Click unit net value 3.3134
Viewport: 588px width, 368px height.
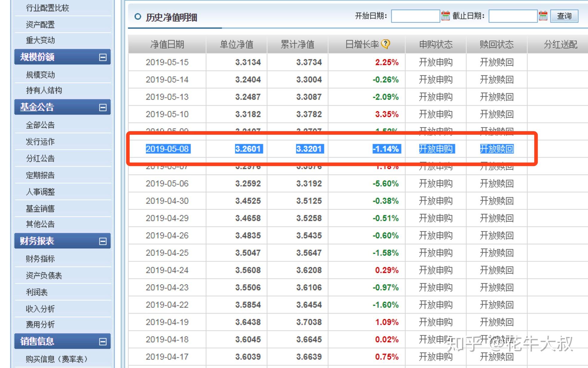(x=248, y=62)
